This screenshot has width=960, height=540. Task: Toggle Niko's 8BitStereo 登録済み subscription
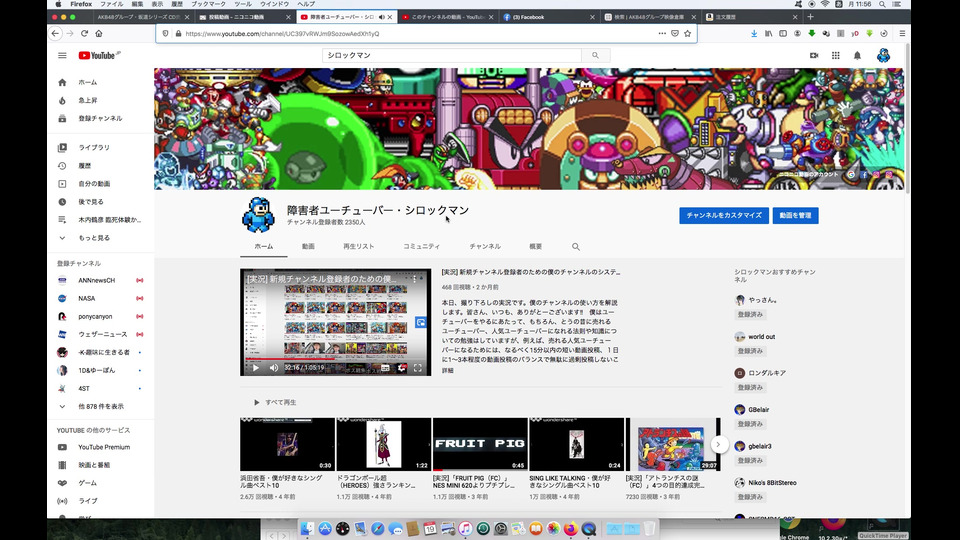point(750,497)
